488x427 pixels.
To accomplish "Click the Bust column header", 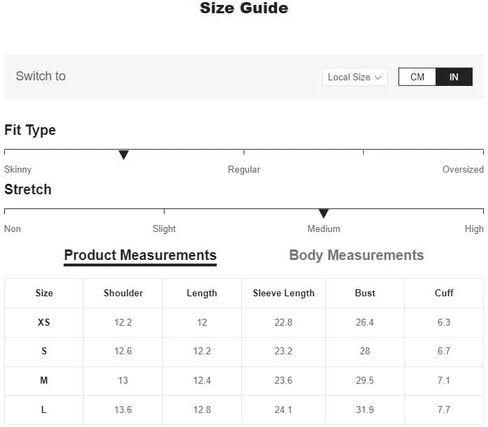I will click(365, 293).
